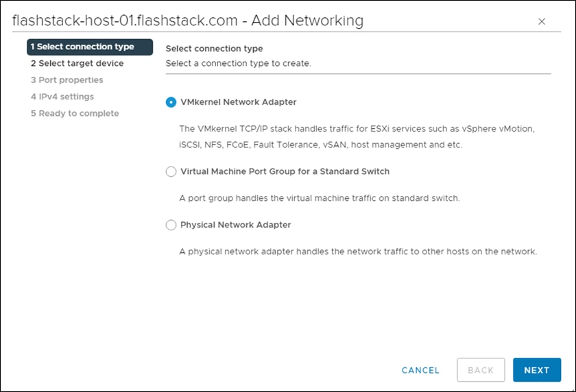Close the Add Networking dialog

[542, 21]
